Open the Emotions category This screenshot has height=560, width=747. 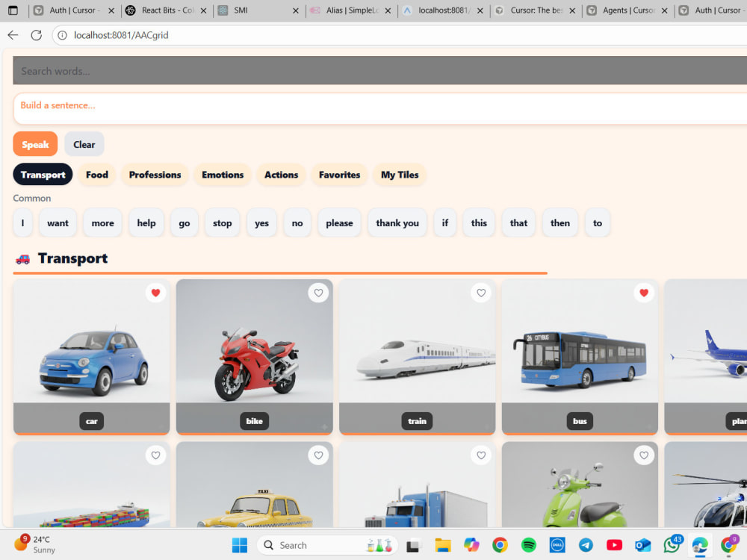click(223, 175)
